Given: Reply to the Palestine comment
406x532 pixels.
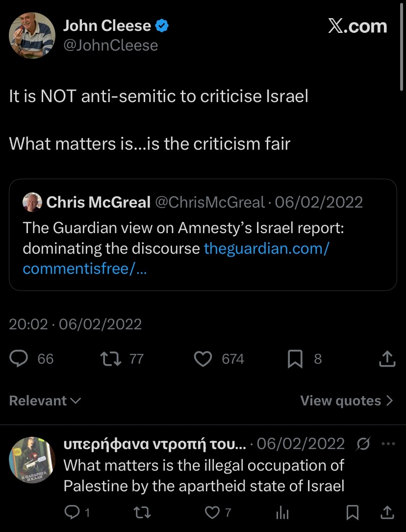Looking at the screenshot, I should (72, 512).
